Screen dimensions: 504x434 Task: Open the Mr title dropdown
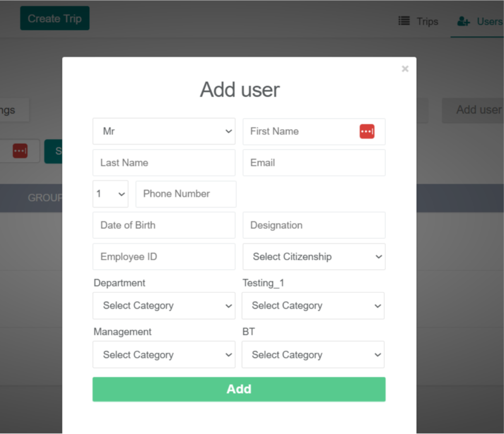[x=164, y=131]
